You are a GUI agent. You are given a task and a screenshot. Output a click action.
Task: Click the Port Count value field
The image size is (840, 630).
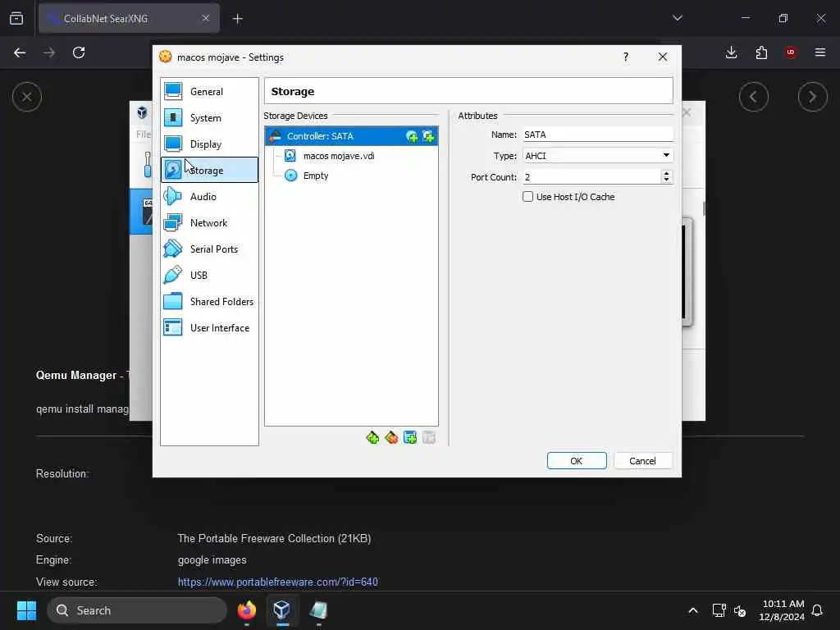click(x=591, y=177)
